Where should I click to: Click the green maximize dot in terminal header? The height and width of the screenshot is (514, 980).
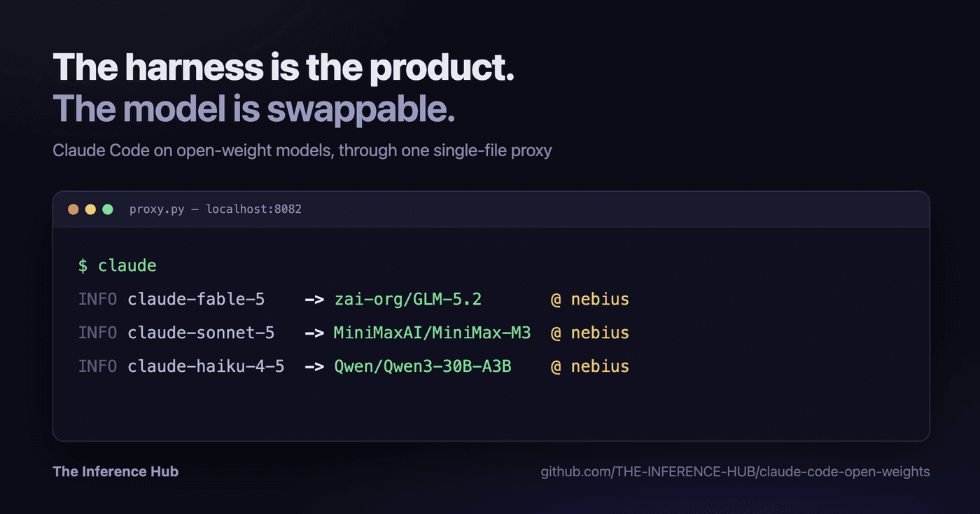click(108, 209)
